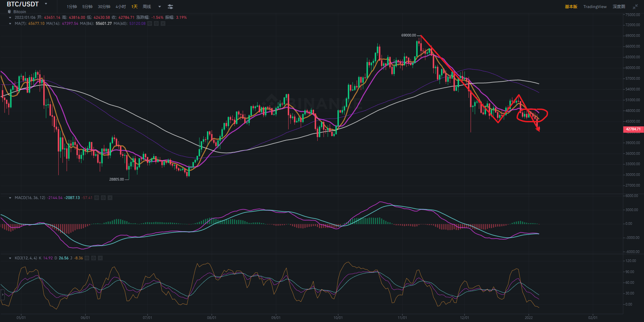
Task: Open MACD settings gear icon
Action: [x=103, y=198]
